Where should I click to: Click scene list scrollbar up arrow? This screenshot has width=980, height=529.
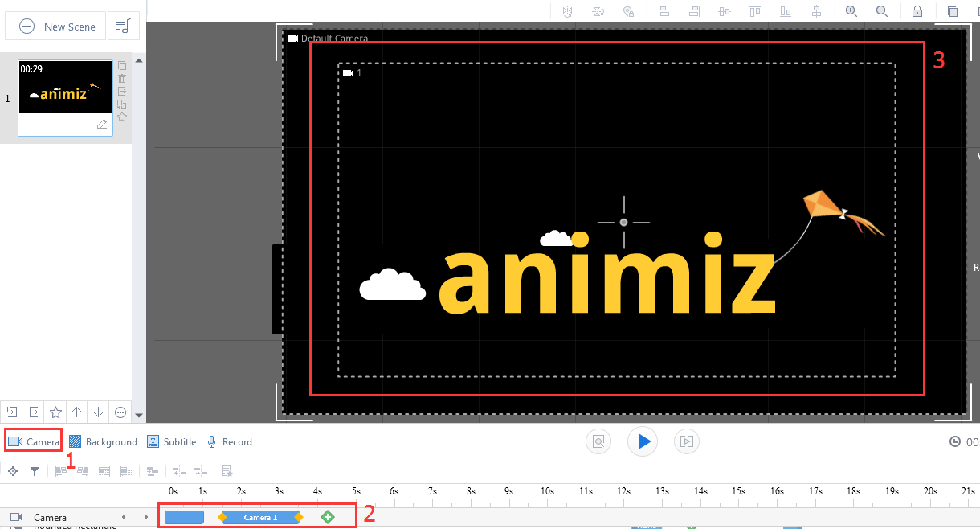(x=139, y=61)
